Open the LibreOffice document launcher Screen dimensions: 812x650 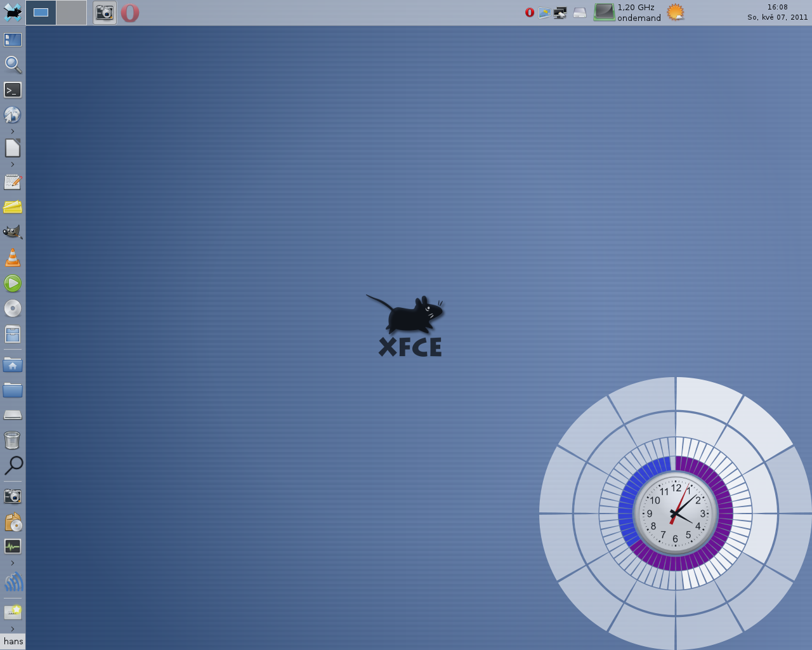pyautogui.click(x=13, y=148)
